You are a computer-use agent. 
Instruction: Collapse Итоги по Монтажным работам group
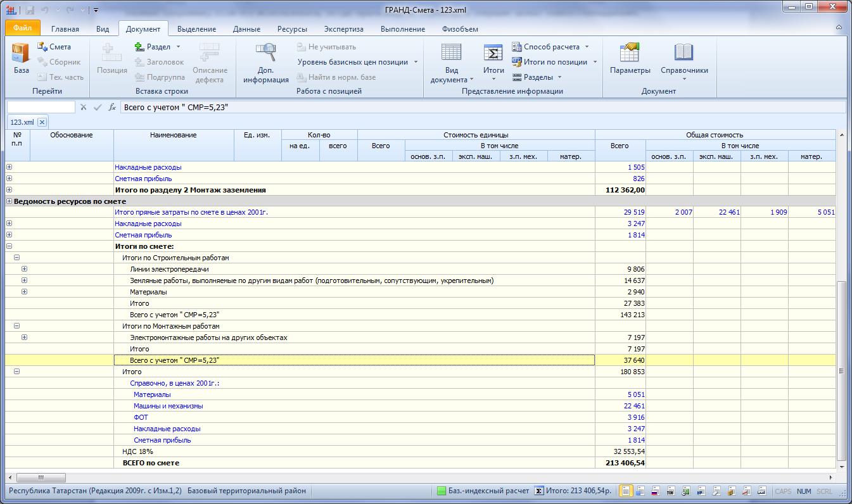click(16, 326)
